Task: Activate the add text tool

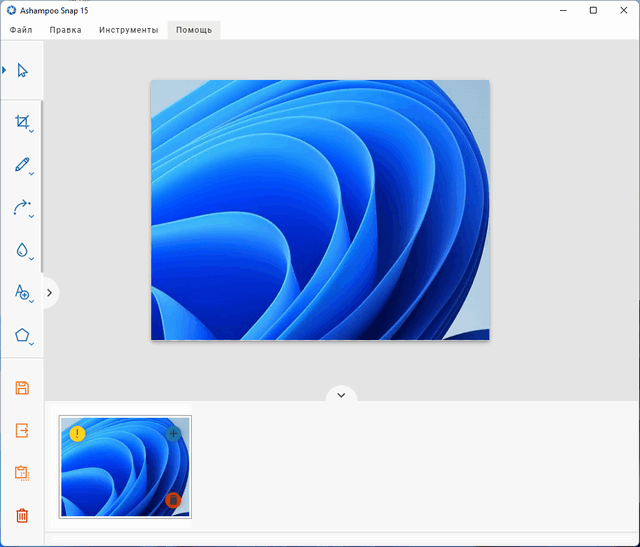Action: coord(22,292)
